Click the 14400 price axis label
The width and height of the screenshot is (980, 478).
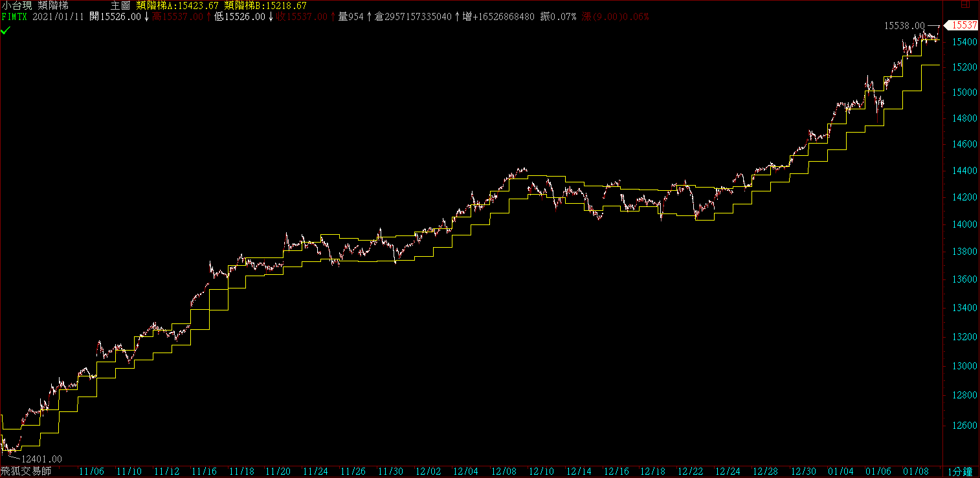(x=964, y=171)
